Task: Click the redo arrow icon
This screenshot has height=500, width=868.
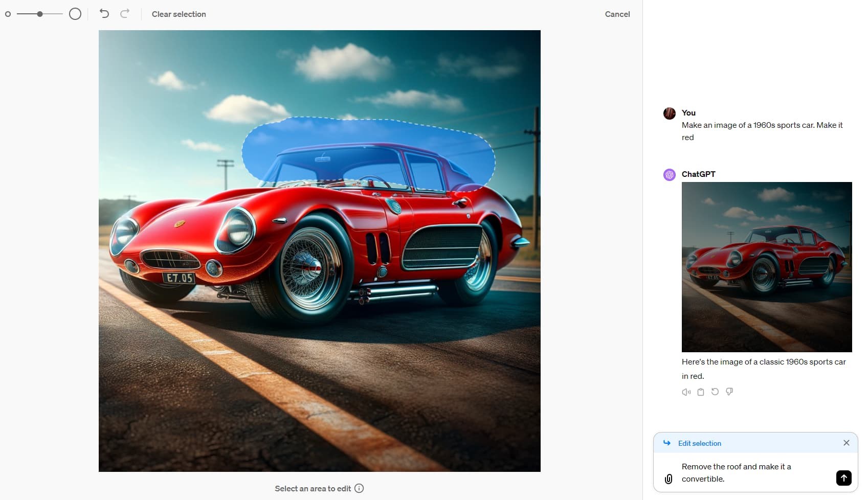Action: 125,14
